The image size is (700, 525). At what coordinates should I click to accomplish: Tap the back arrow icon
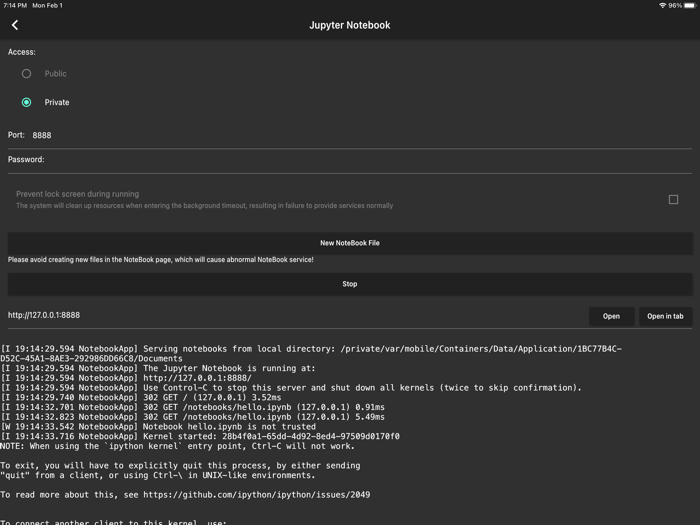click(15, 25)
